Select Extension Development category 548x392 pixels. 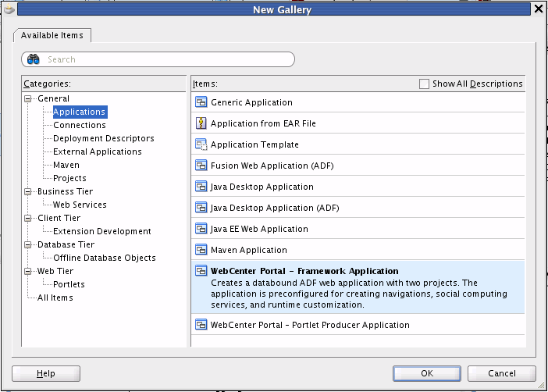coord(102,231)
